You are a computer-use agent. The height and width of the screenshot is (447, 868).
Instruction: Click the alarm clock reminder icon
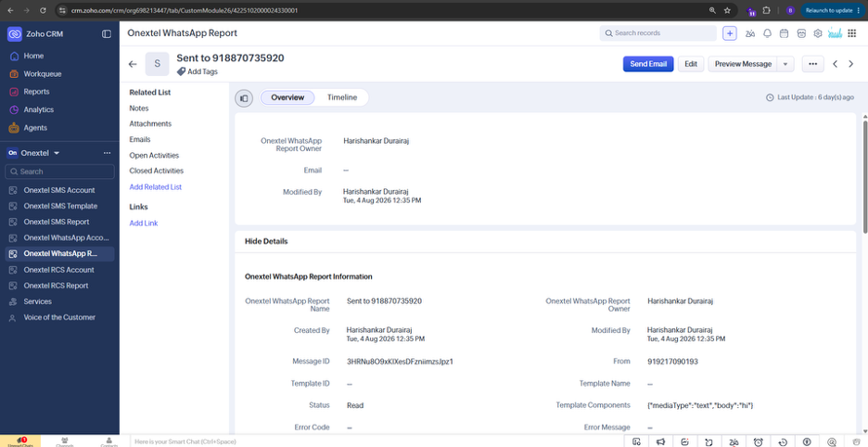click(759, 441)
